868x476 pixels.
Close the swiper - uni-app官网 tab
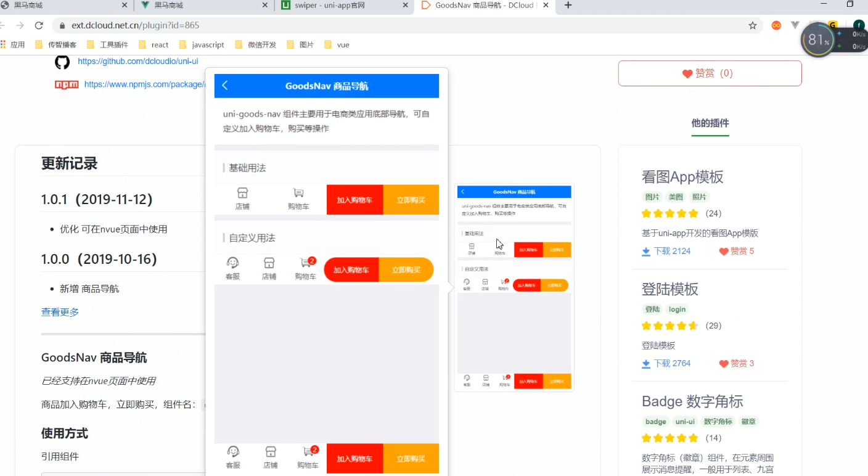coord(406,6)
